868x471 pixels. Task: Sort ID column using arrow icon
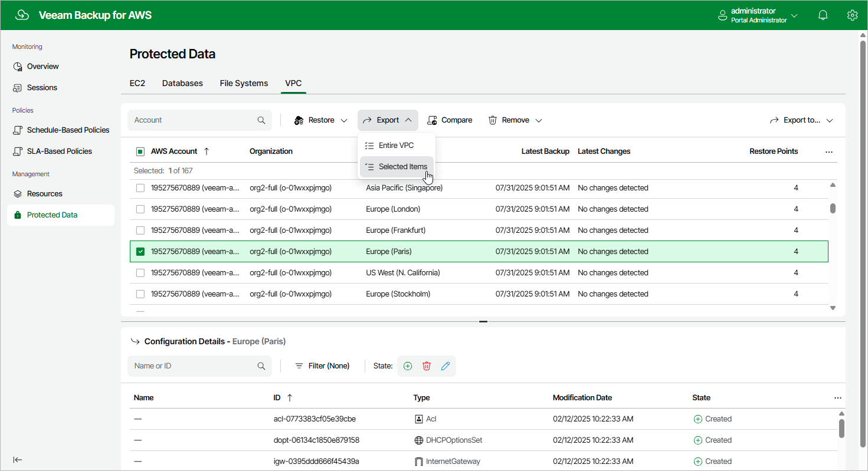tap(290, 398)
